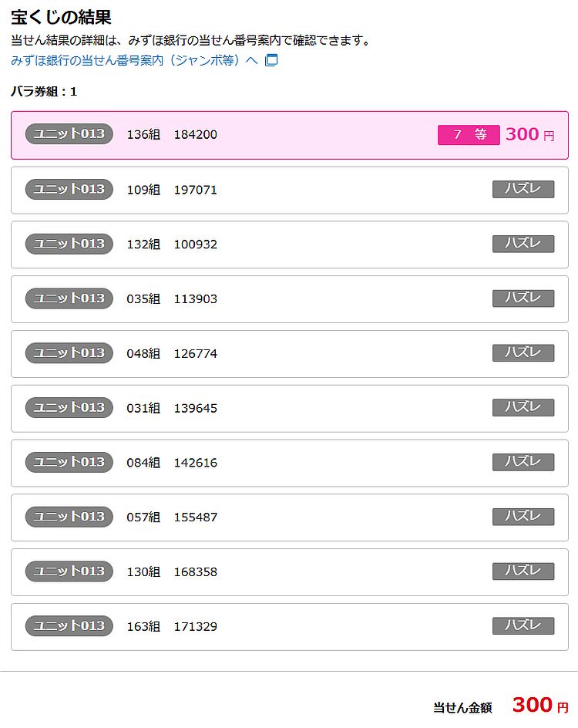Click the ユニット013 label for ticket 155487
This screenshot has width=578, height=728.
point(69,517)
